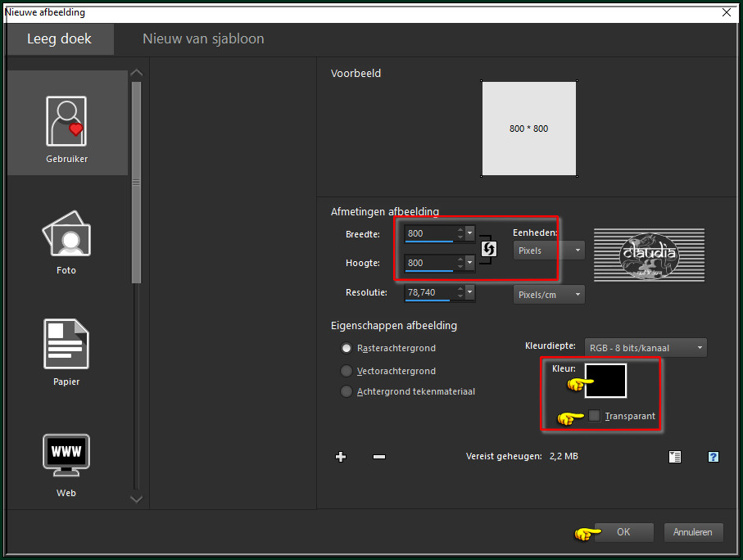Select the Gebruiker preset category icon

click(66, 121)
